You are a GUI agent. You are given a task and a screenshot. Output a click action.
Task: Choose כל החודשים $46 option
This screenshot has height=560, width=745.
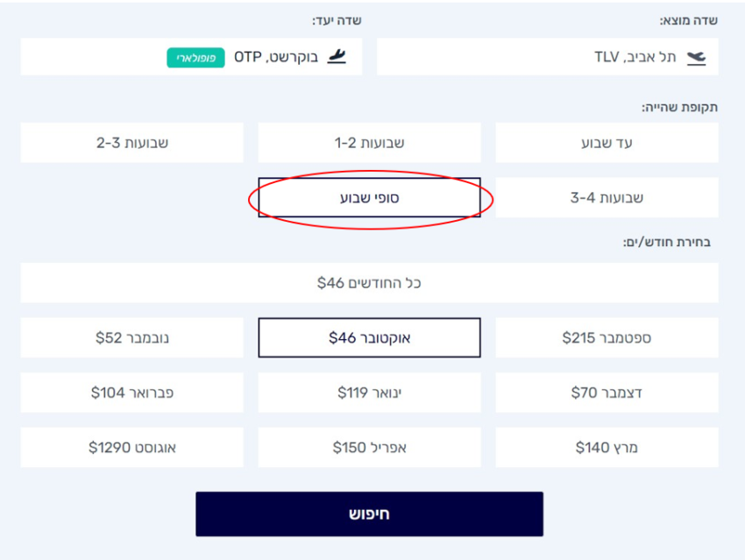pyautogui.click(x=369, y=282)
